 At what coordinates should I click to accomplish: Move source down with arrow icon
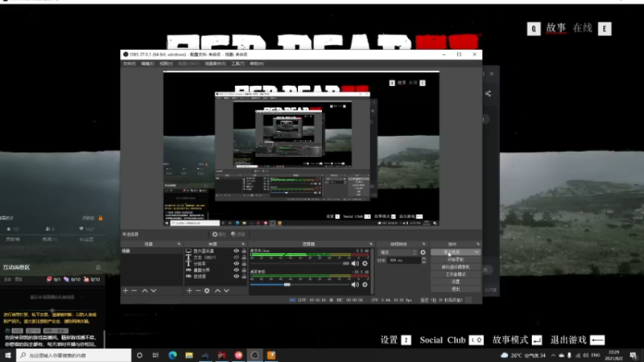(x=226, y=290)
